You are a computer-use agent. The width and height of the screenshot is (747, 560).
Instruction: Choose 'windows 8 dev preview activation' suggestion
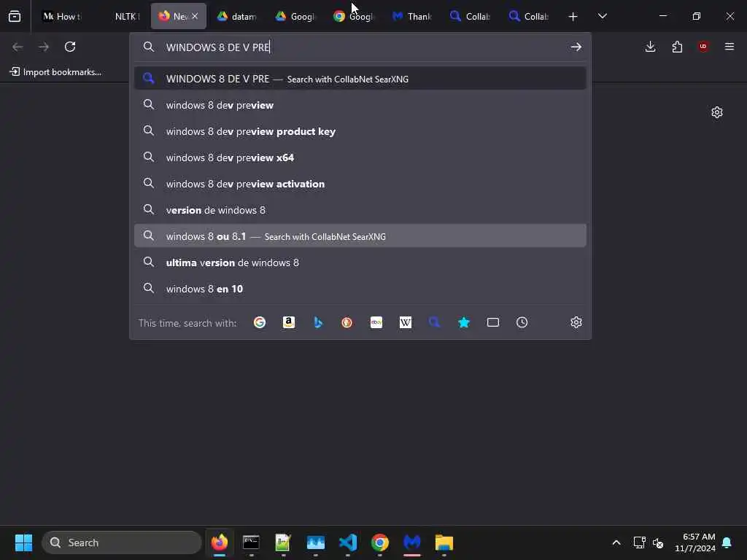click(360, 184)
